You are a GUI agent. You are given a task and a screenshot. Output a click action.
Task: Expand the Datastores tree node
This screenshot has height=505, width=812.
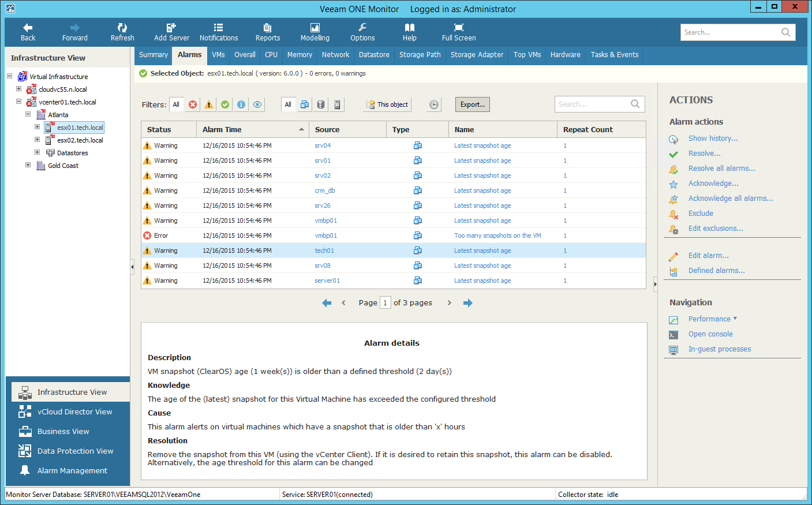pos(37,152)
